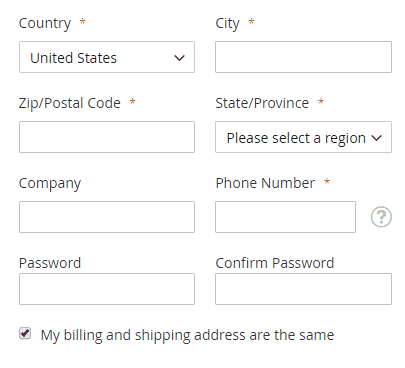Viewport: 405px width, 368px height.
Task: Uncheck the billing and shipping same checkbox
Action: (25, 333)
